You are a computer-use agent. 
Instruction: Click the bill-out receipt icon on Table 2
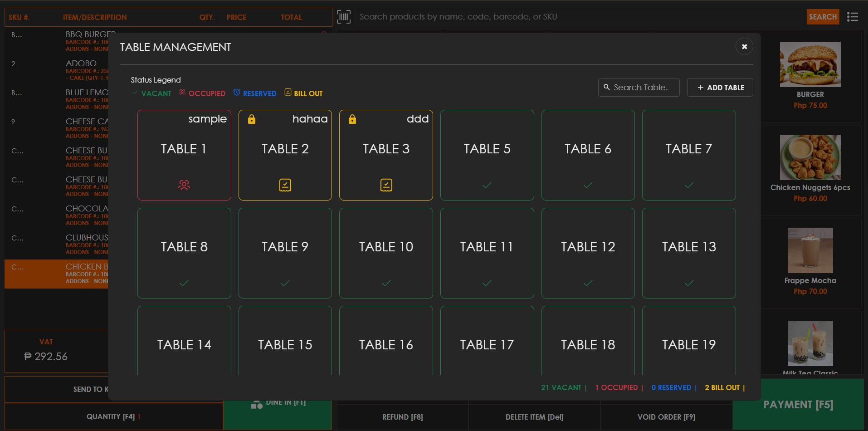coord(285,185)
